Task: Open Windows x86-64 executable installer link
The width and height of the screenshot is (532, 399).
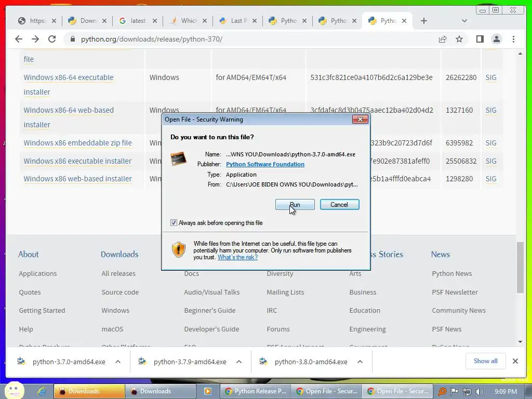Action: click(x=69, y=85)
